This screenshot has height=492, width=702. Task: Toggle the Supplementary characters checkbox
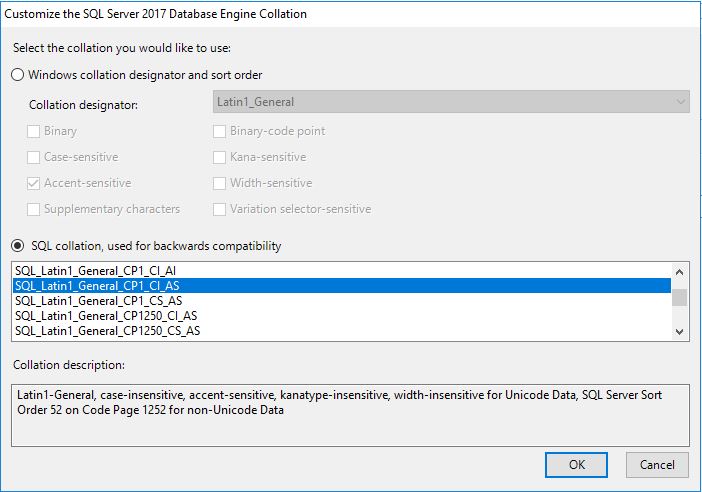tap(34, 209)
